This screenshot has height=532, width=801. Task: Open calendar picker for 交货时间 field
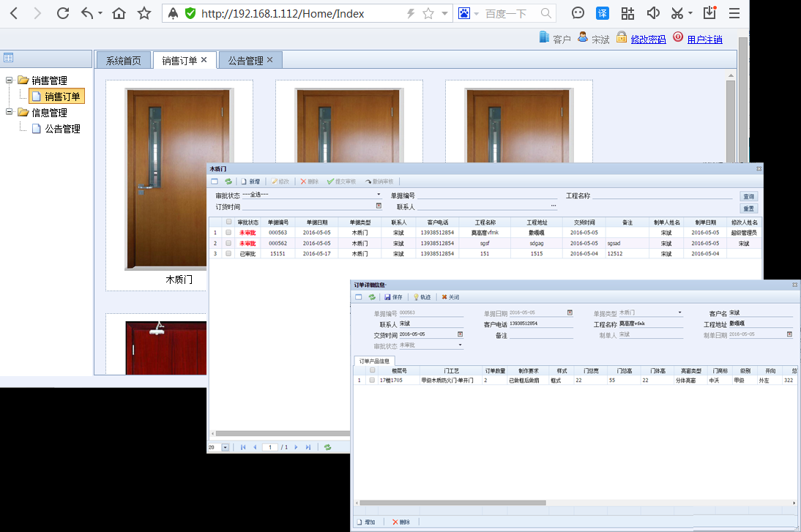(x=461, y=334)
